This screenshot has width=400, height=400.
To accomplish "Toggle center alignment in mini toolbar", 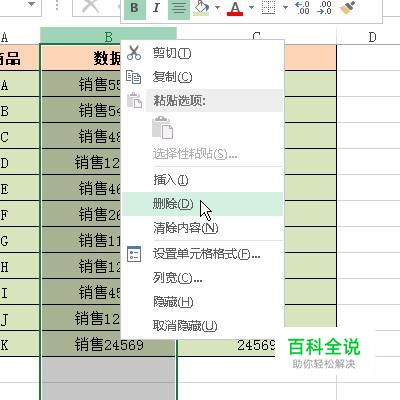I will (x=179, y=8).
